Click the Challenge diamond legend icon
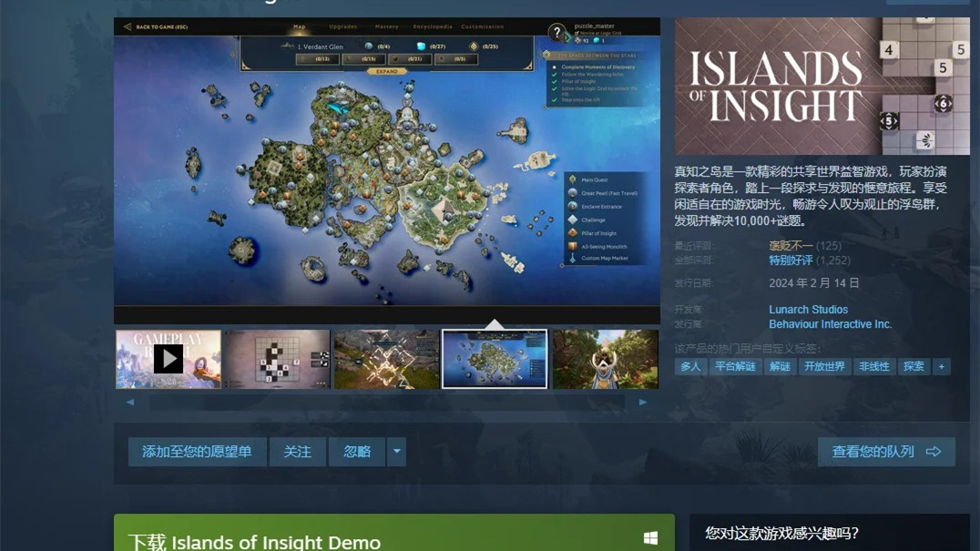The width and height of the screenshot is (980, 551). coord(573,219)
